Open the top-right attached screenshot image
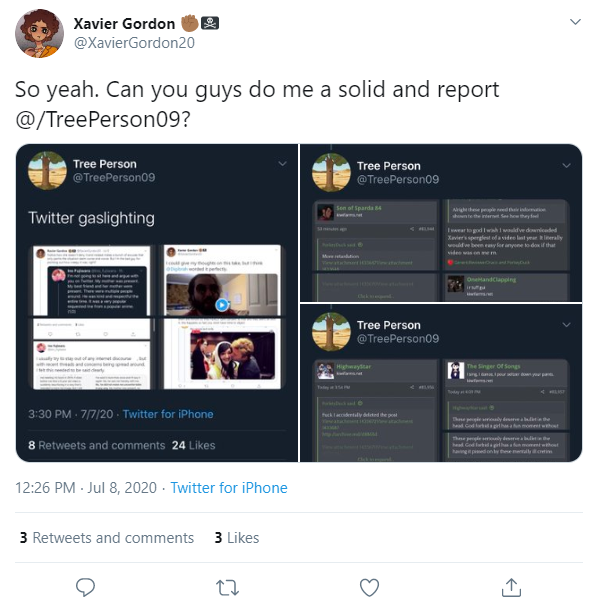598x610 pixels. click(x=441, y=223)
